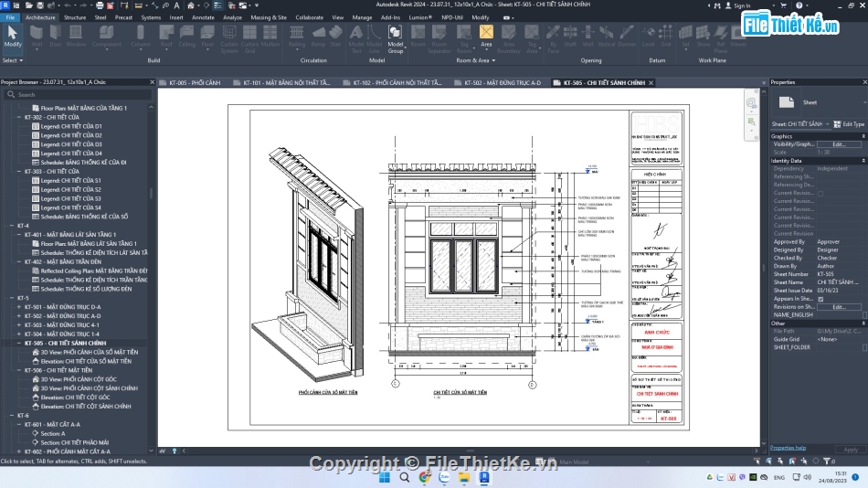The width and height of the screenshot is (868, 488).
Task: Toggle Select Elements by Face in the status bar
Action: [792, 461]
